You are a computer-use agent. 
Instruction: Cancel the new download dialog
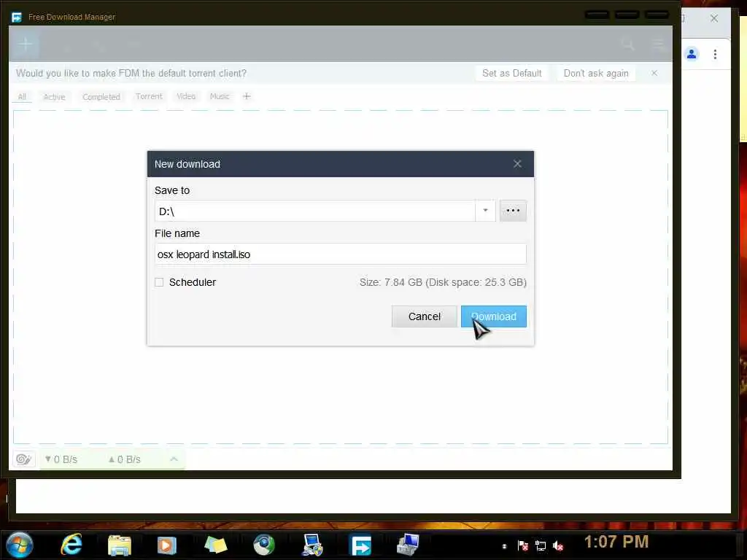[424, 316]
